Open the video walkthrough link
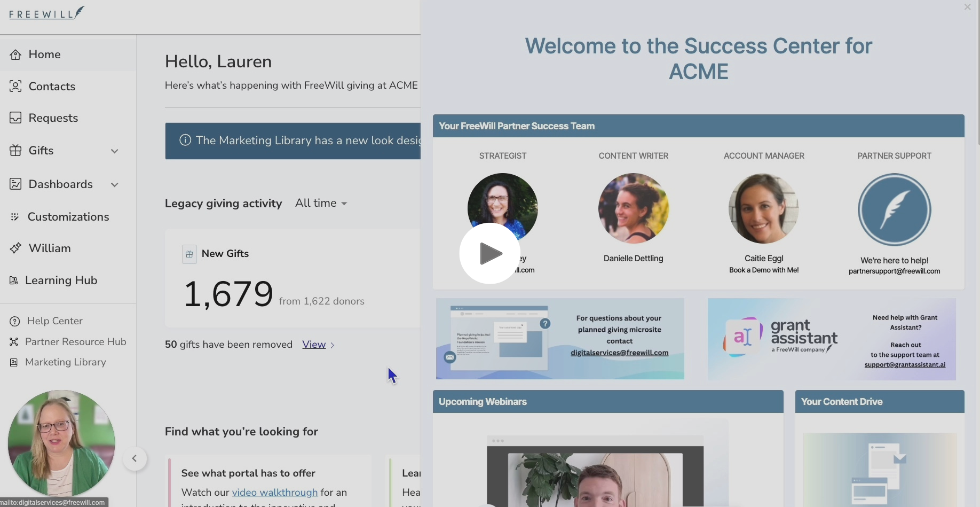Viewport: 980px width, 507px height. point(274,492)
